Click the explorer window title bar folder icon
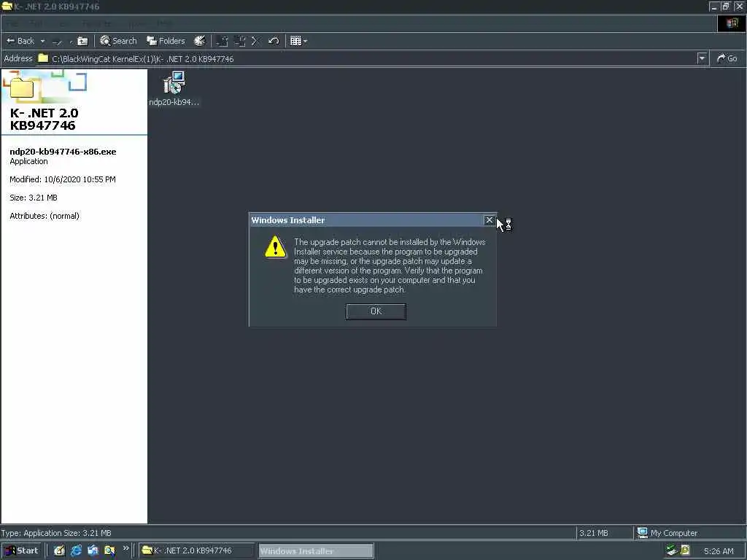Viewport: 747px width, 560px height. click(x=7, y=6)
